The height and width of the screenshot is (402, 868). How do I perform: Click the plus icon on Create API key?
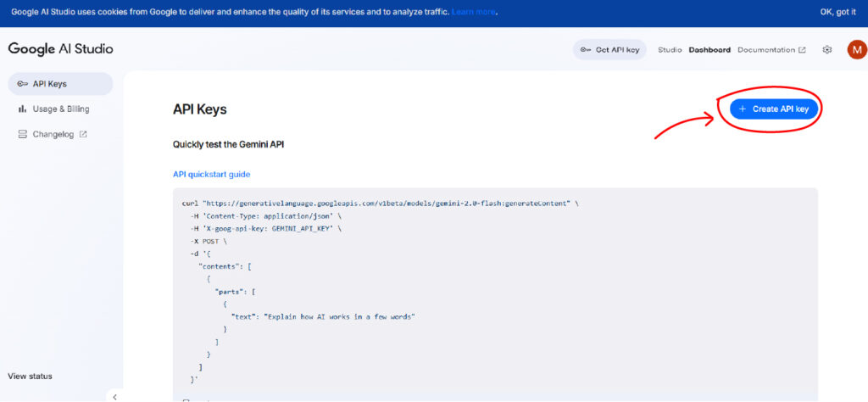(x=743, y=109)
